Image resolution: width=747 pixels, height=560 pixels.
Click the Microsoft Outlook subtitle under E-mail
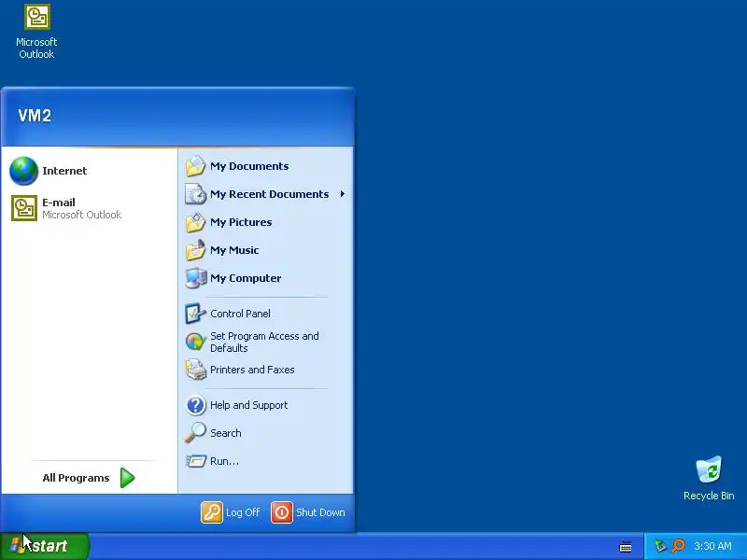pyautogui.click(x=81, y=215)
